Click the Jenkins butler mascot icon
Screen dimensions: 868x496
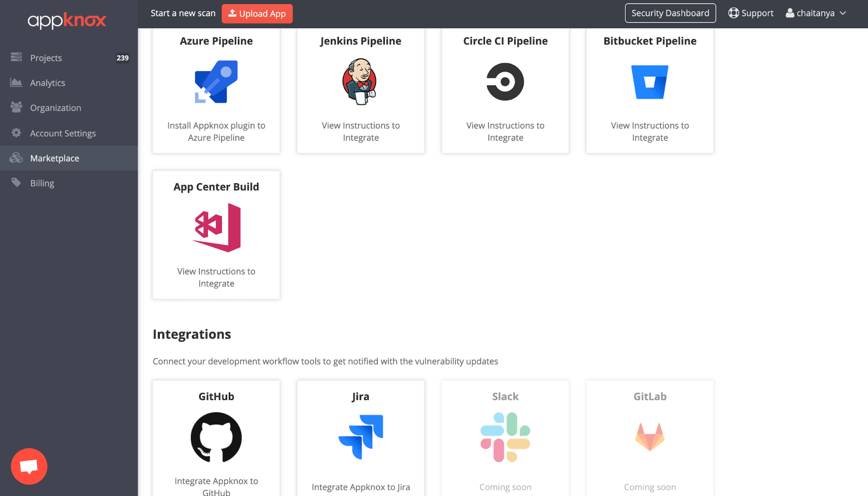[x=360, y=82]
